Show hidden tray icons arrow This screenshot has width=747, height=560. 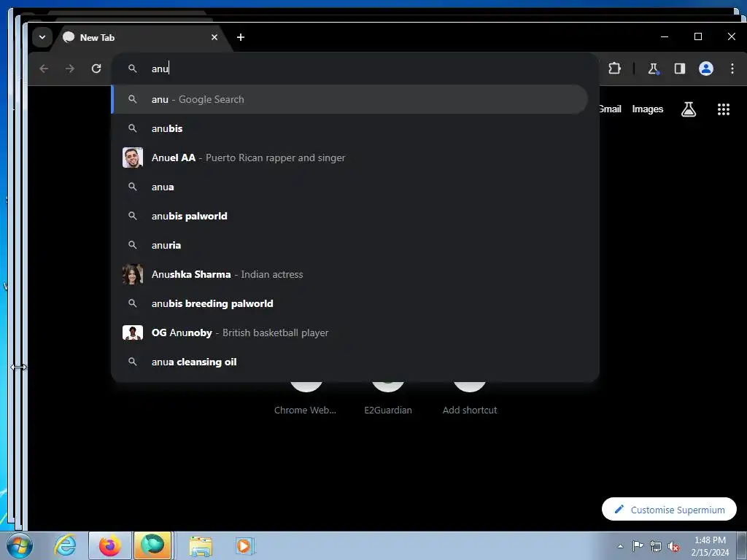click(620, 546)
